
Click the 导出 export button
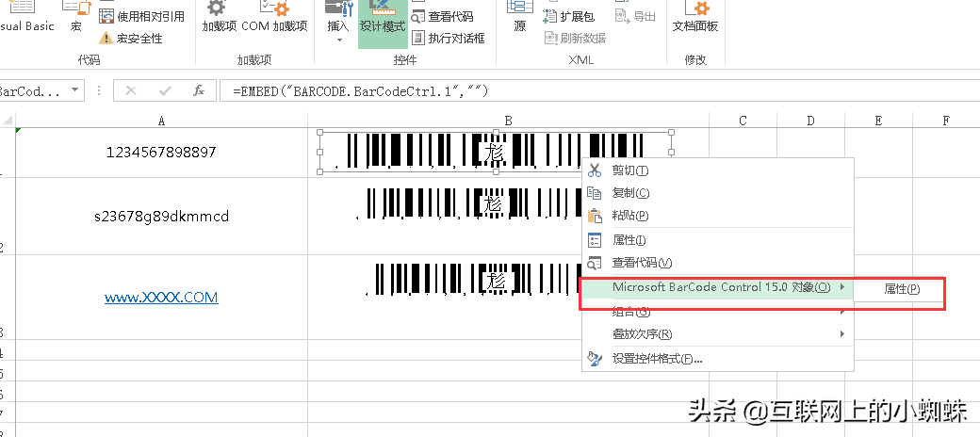coord(636,16)
